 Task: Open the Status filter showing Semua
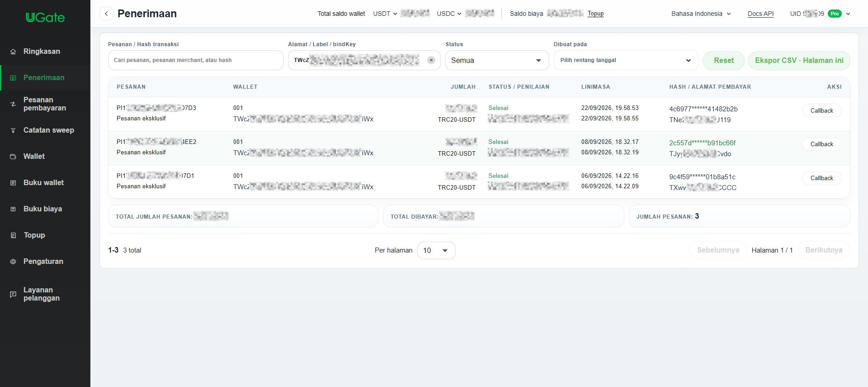tap(497, 60)
